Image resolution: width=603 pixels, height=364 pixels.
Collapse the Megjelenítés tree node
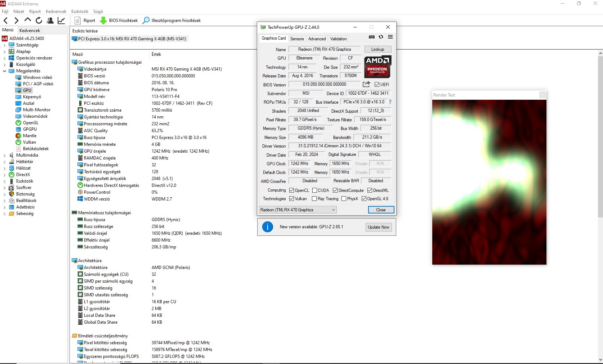[x=4, y=71]
